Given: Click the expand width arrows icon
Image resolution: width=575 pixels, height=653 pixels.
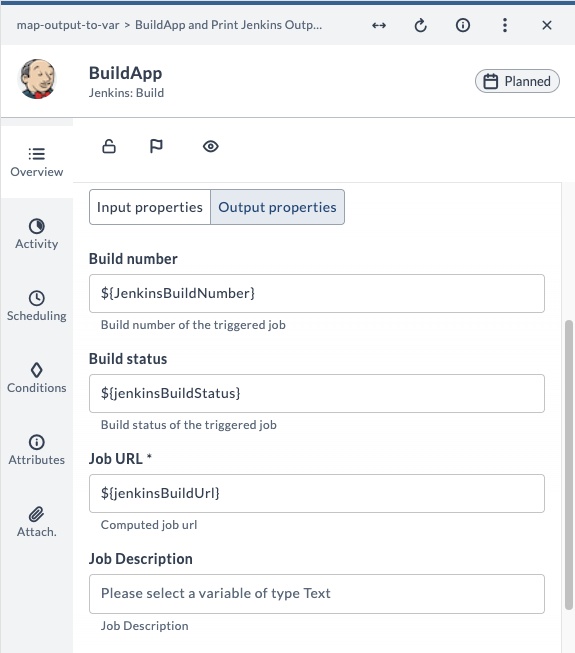Looking at the screenshot, I should tap(379, 25).
